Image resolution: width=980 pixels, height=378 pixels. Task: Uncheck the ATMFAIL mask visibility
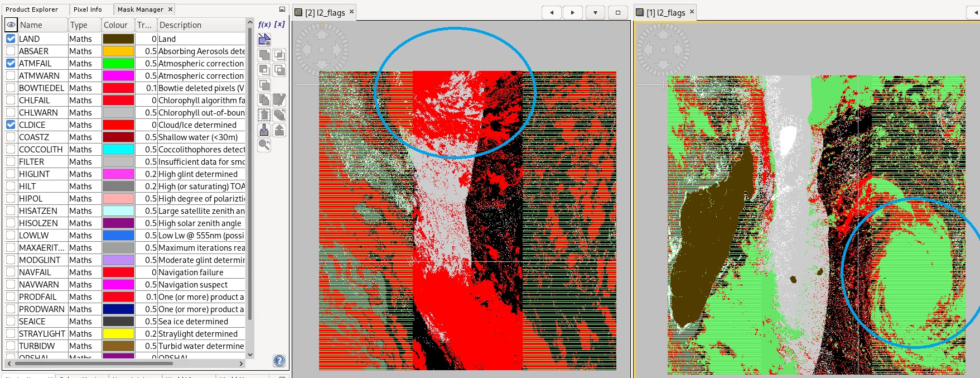[x=11, y=64]
